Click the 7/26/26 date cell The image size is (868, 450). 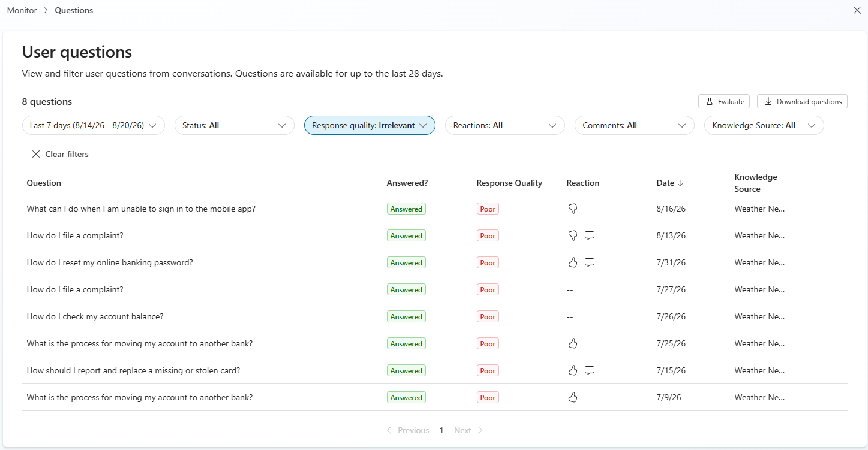[671, 316]
